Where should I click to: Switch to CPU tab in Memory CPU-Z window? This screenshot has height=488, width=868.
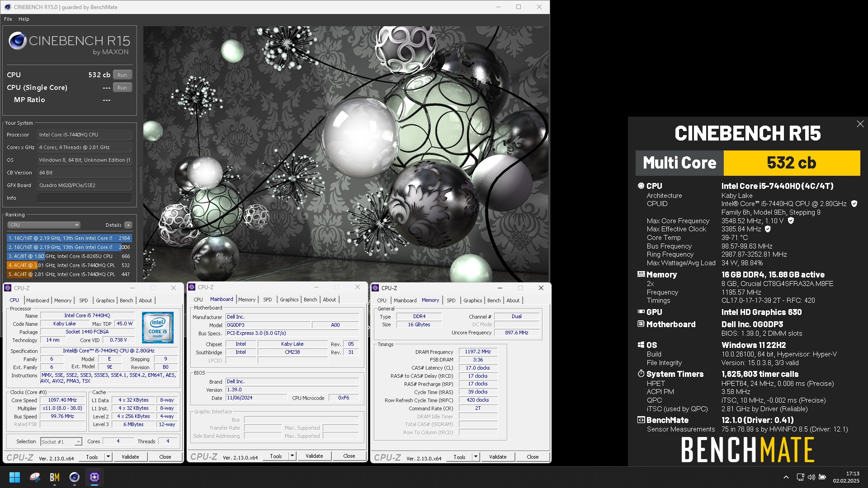(382, 300)
